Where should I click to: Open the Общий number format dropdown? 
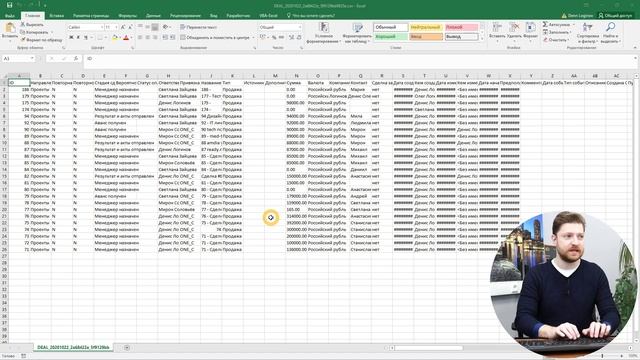300,27
